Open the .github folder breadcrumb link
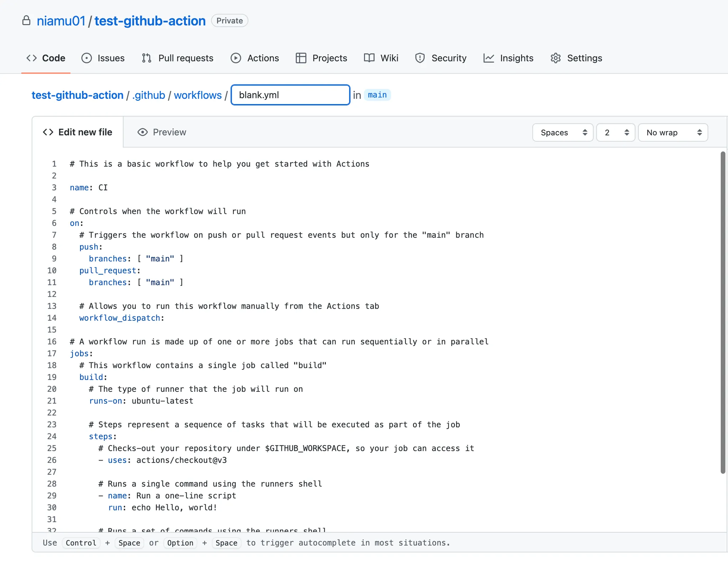Screen dimensions: 728x563 coord(149,95)
